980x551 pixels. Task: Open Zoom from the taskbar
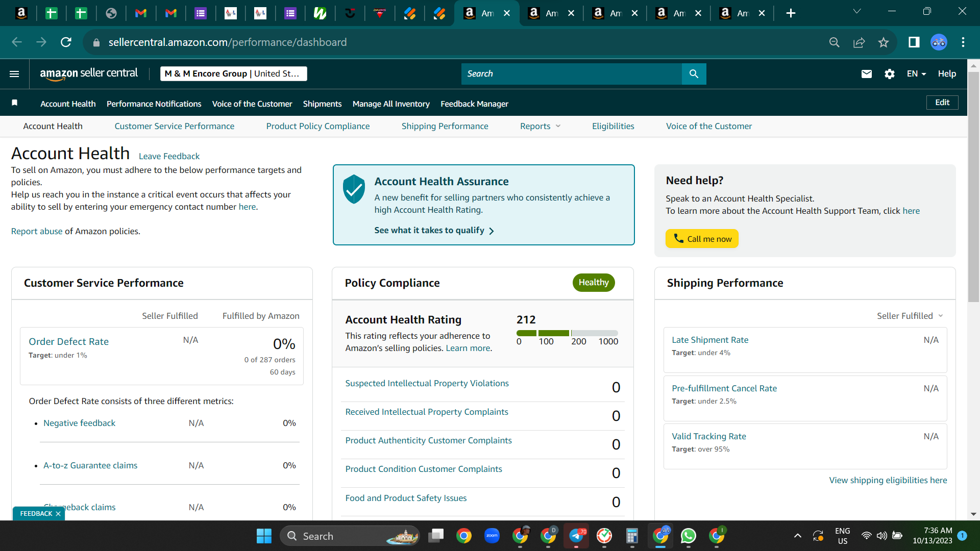pyautogui.click(x=492, y=536)
